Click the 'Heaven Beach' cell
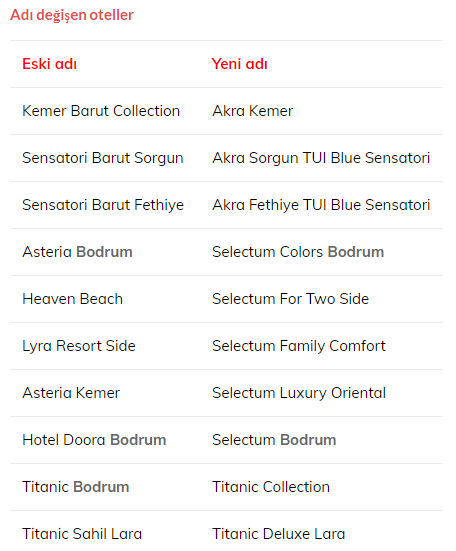 coord(72,299)
